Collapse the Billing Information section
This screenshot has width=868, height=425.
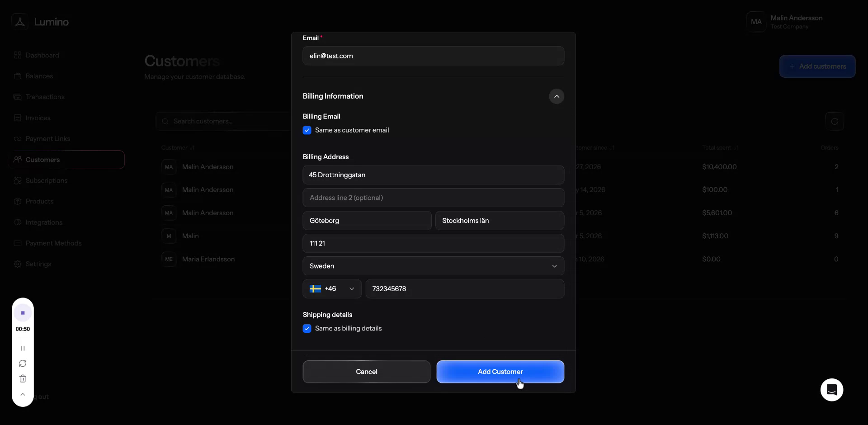557,96
